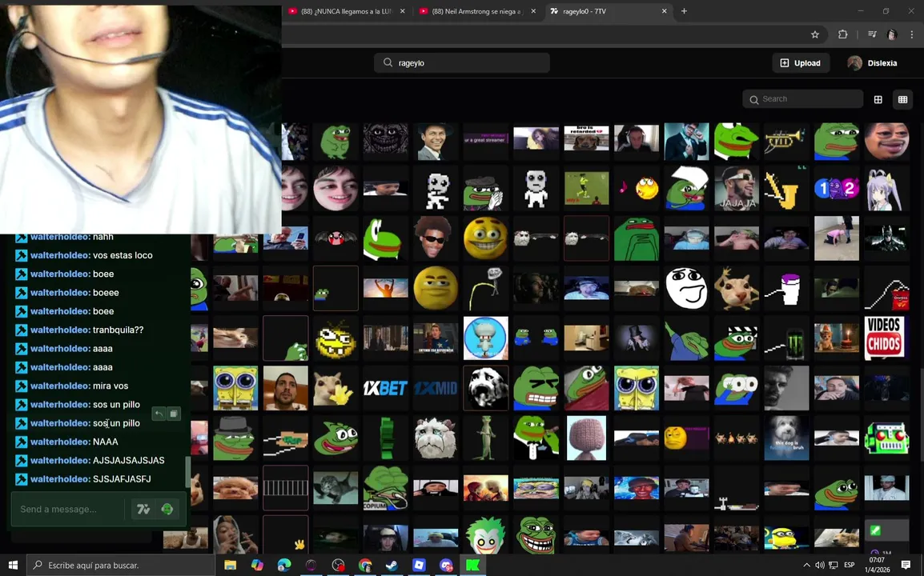Image resolution: width=924 pixels, height=576 pixels.
Task: Show hidden system tray icons chevron
Action: coord(807,565)
